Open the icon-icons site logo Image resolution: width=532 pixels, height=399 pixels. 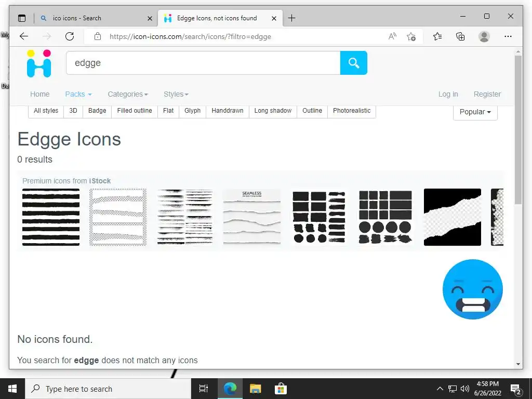click(x=39, y=63)
